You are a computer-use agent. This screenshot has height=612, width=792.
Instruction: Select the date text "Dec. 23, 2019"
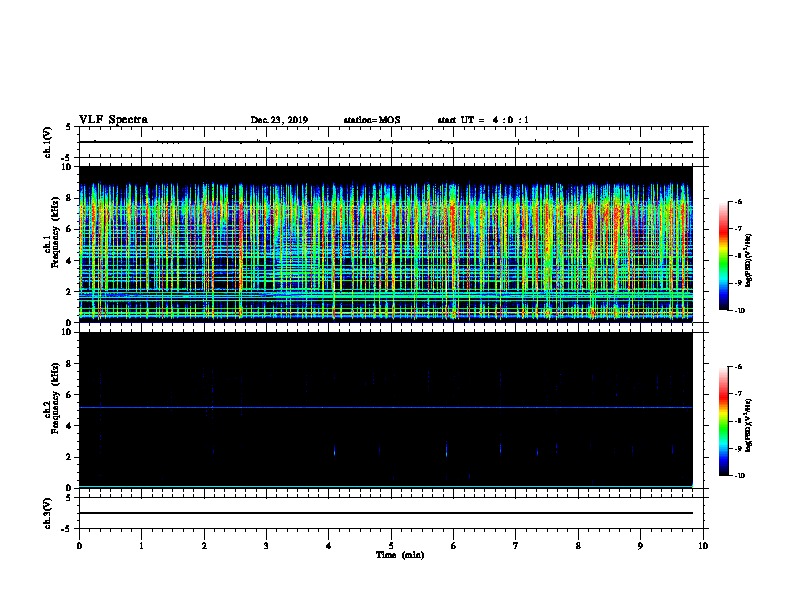coord(279,120)
